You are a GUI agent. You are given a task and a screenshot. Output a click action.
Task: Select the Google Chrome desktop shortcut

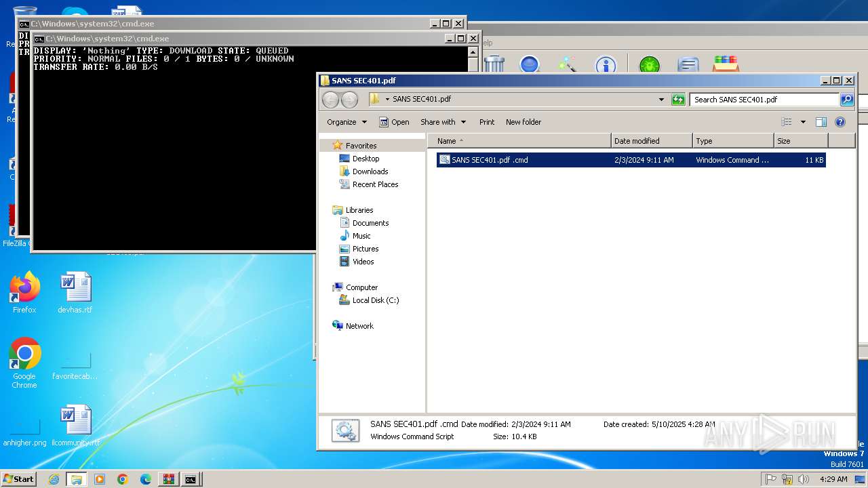(24, 363)
